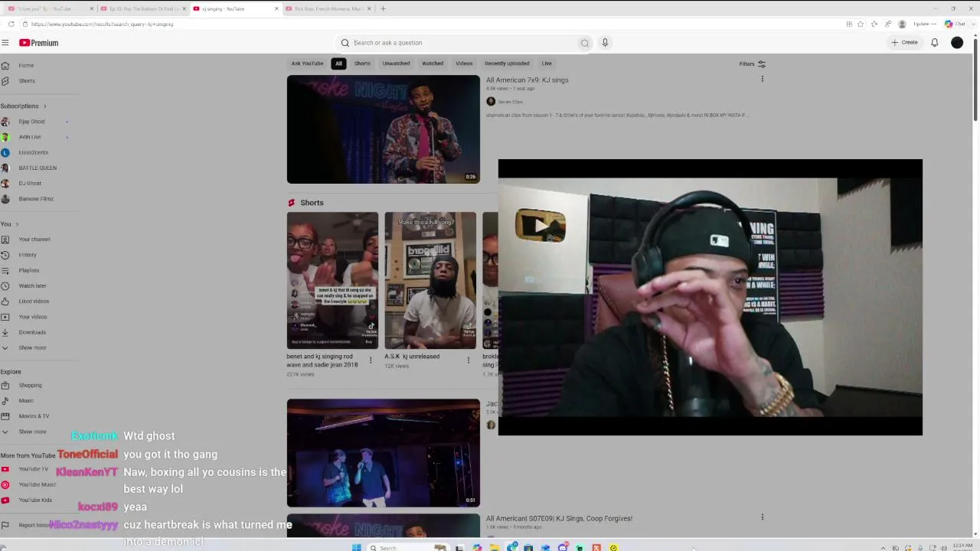Open YouTube Kids link
980x551 pixels.
click(35, 500)
